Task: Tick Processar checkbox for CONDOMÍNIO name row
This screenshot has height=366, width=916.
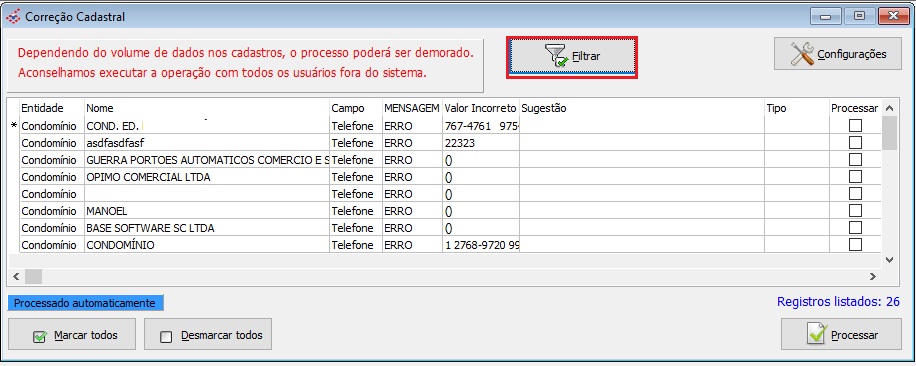Action: pyautogui.click(x=855, y=244)
